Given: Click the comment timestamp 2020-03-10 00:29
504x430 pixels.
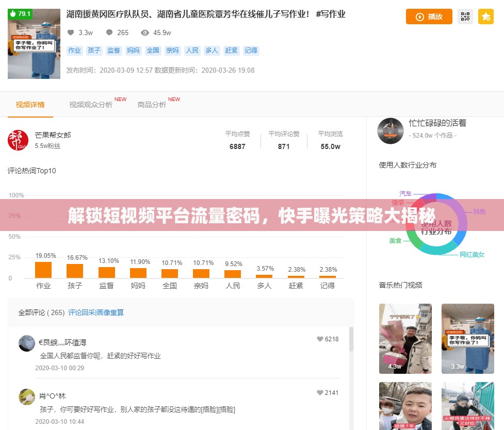Looking at the screenshot, I should [x=60, y=368].
